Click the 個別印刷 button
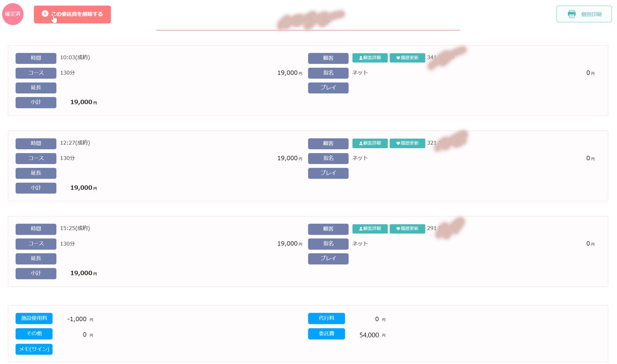This screenshot has height=364, width=617. point(584,14)
